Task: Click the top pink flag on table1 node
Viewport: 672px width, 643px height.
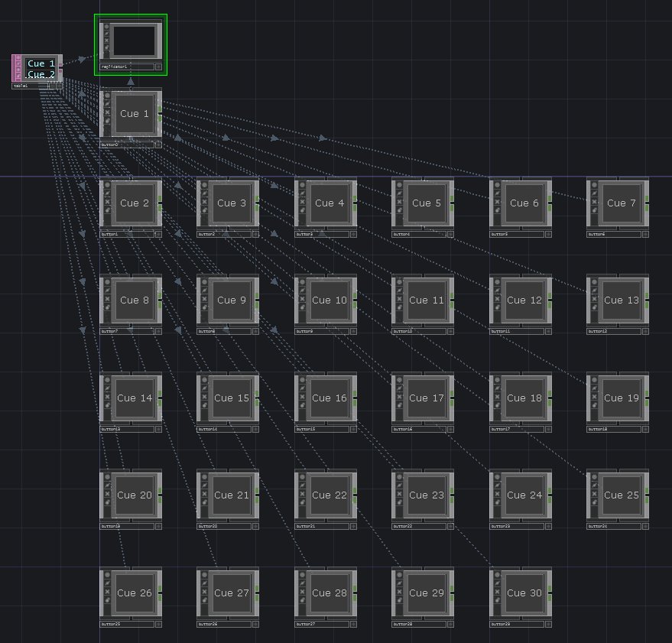Action: pyautogui.click(x=18, y=60)
